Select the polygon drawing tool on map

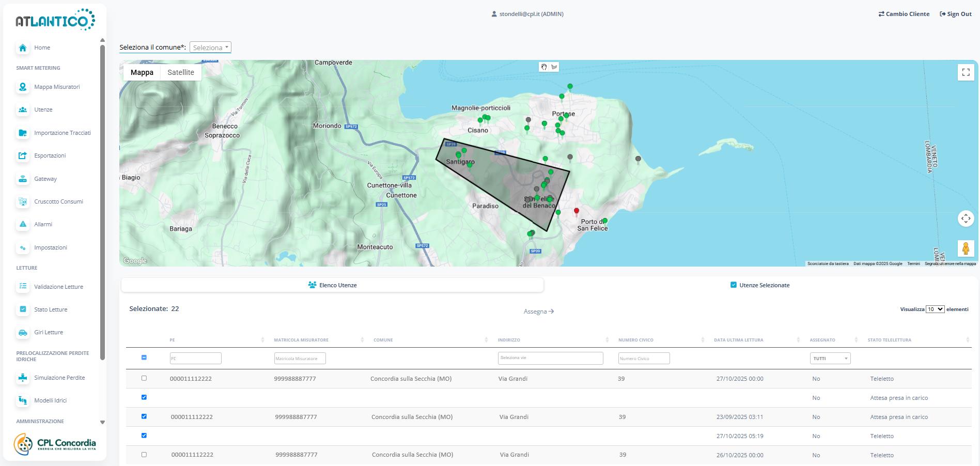pyautogui.click(x=554, y=67)
